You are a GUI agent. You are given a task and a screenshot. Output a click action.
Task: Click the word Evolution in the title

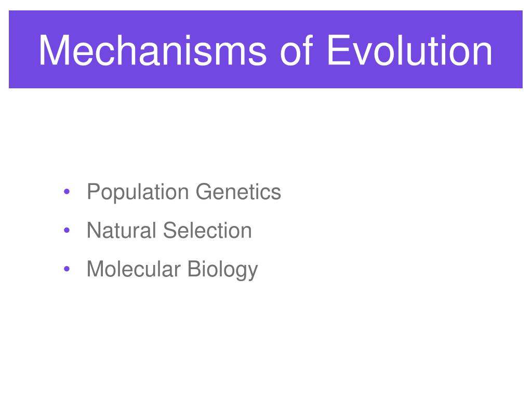click(x=409, y=50)
